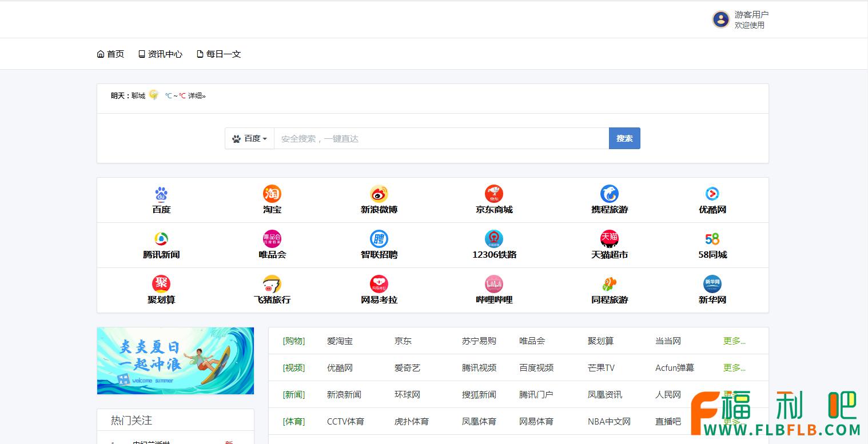Open the [新闻] category label
The height and width of the screenshot is (444, 868).
click(x=294, y=395)
